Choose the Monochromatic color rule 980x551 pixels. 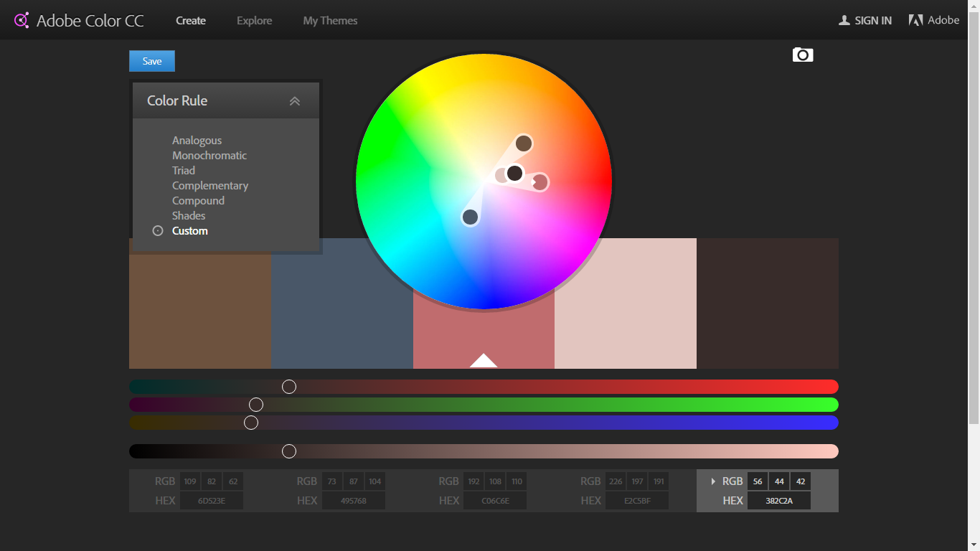(209, 156)
